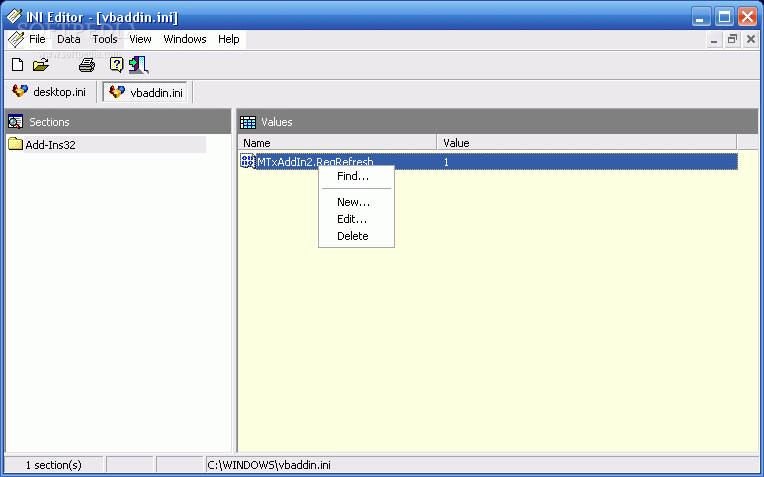Click the INI Editor icon beside File menu

coord(16,39)
